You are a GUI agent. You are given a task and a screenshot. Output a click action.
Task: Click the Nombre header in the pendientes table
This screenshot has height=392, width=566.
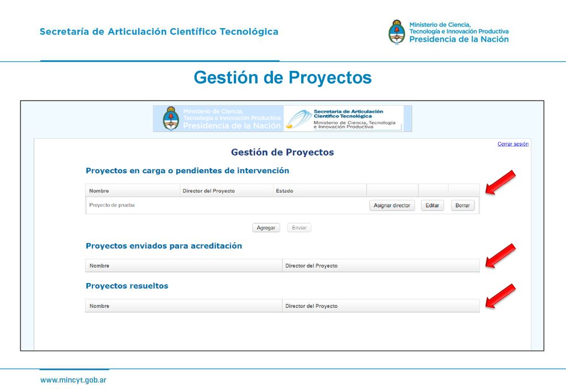tap(133, 191)
